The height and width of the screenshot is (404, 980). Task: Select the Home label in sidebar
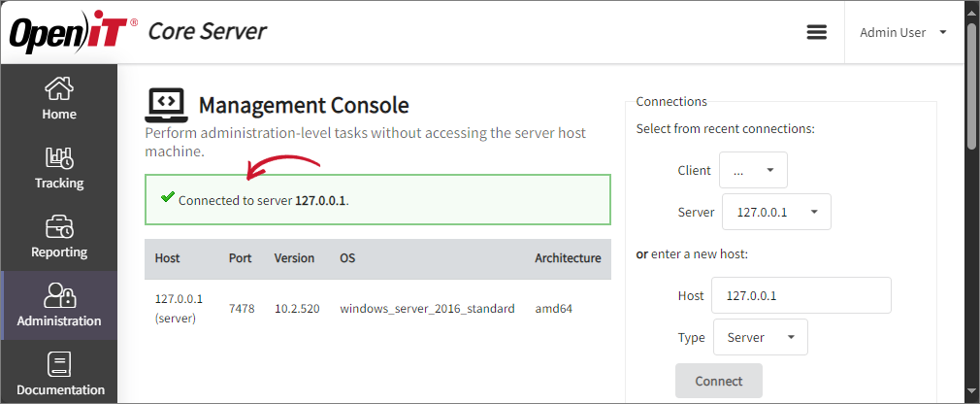(x=59, y=115)
